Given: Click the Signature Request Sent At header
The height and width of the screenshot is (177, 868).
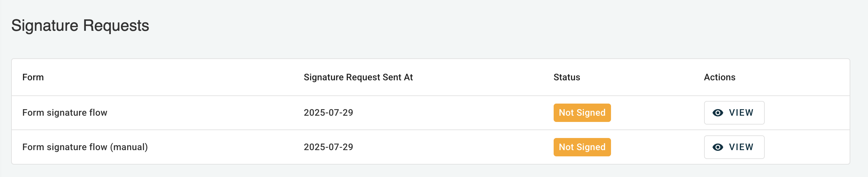Looking at the screenshot, I should [358, 77].
